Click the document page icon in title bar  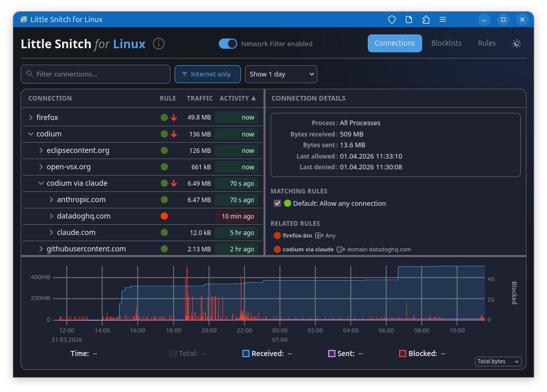click(x=409, y=19)
